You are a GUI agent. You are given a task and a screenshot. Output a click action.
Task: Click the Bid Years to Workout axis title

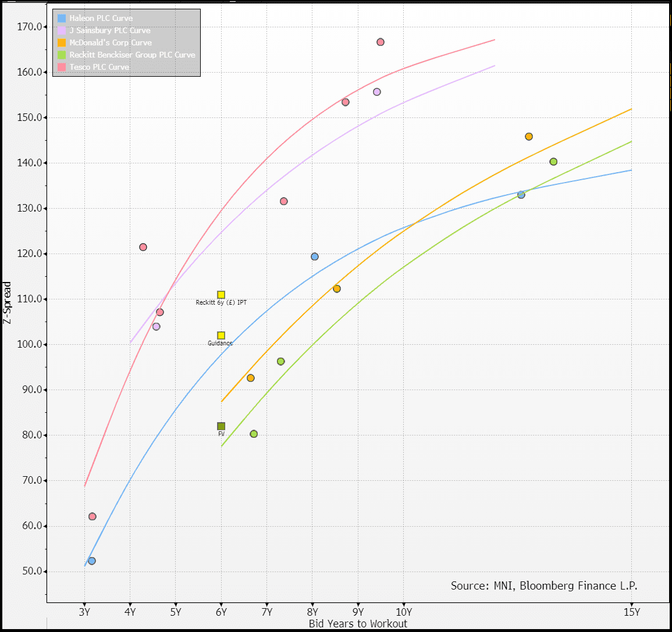coord(358,624)
